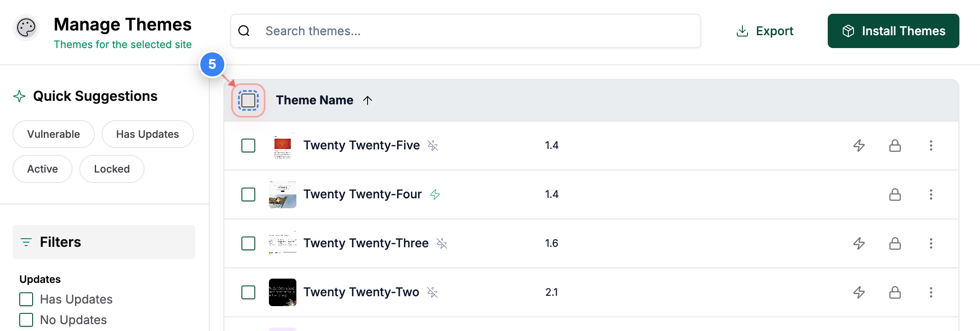980x331 pixels.
Task: Open the three-dot menu for Twenty Twenty-Two
Action: tap(931, 292)
